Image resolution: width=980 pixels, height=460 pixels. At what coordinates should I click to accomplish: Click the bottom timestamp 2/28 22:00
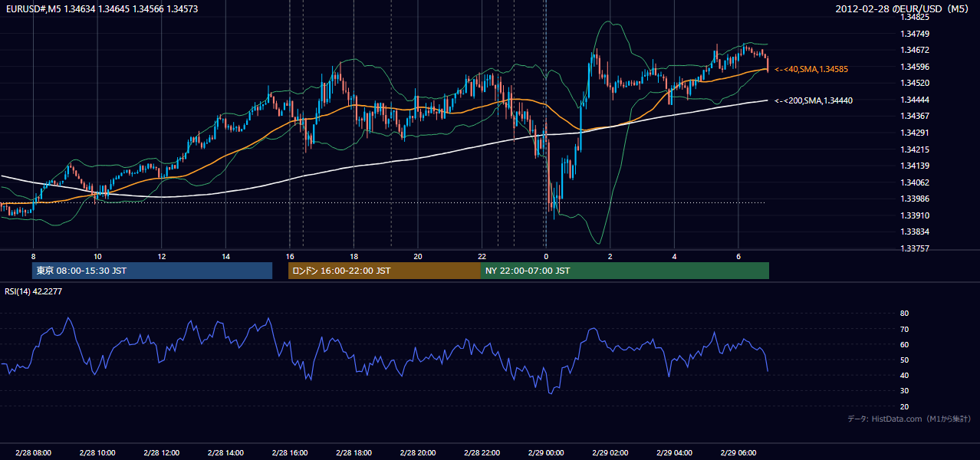(482, 453)
